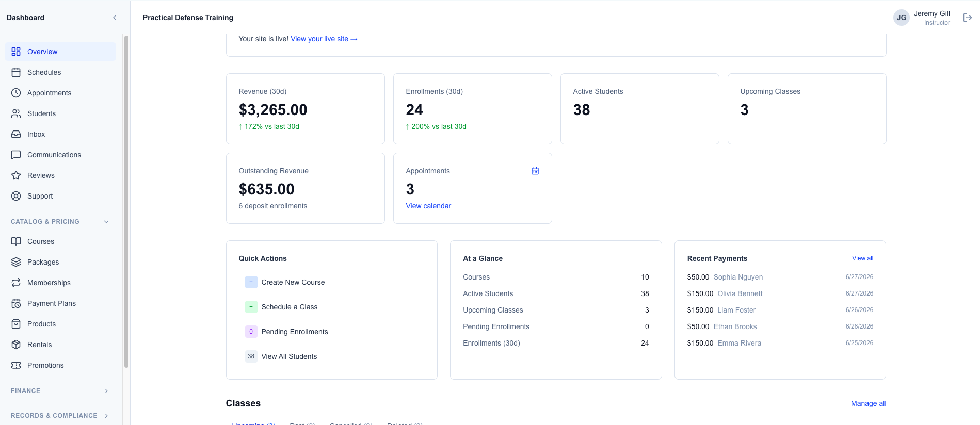Open the Reviews page

point(60,175)
